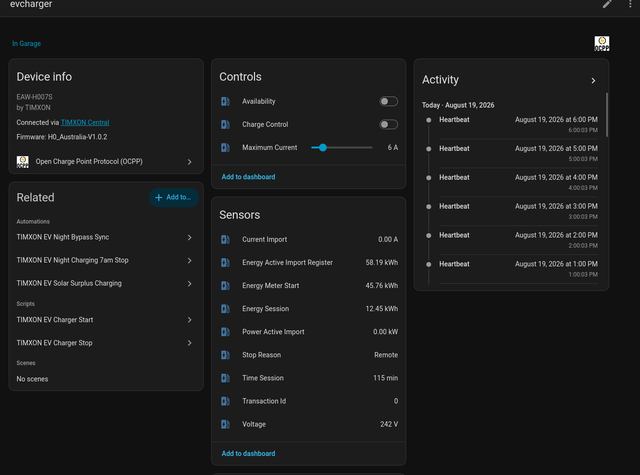Click the Power Active Import 0.00 kW value

pyautogui.click(x=385, y=332)
